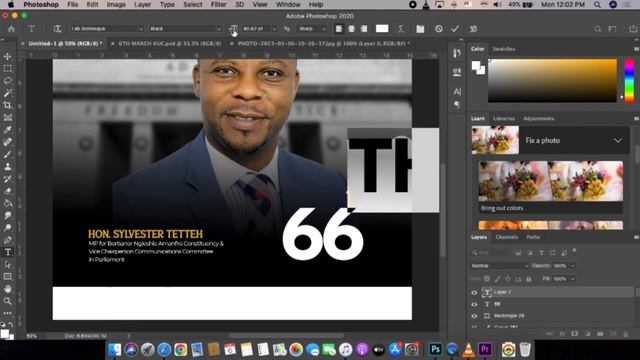Cancel the current text edit
Screen dimensions: 640x360
(439, 29)
